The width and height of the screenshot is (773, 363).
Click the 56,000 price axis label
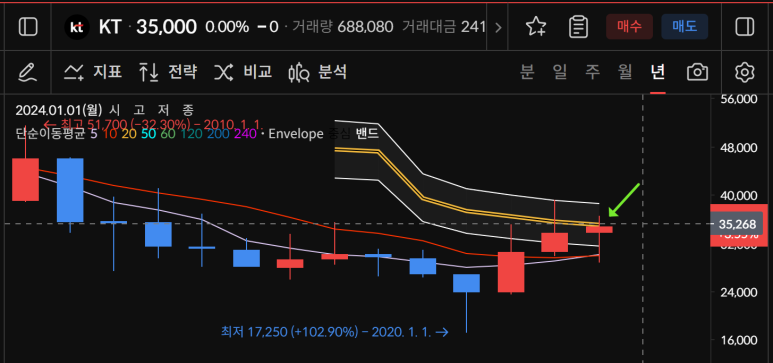coord(738,99)
